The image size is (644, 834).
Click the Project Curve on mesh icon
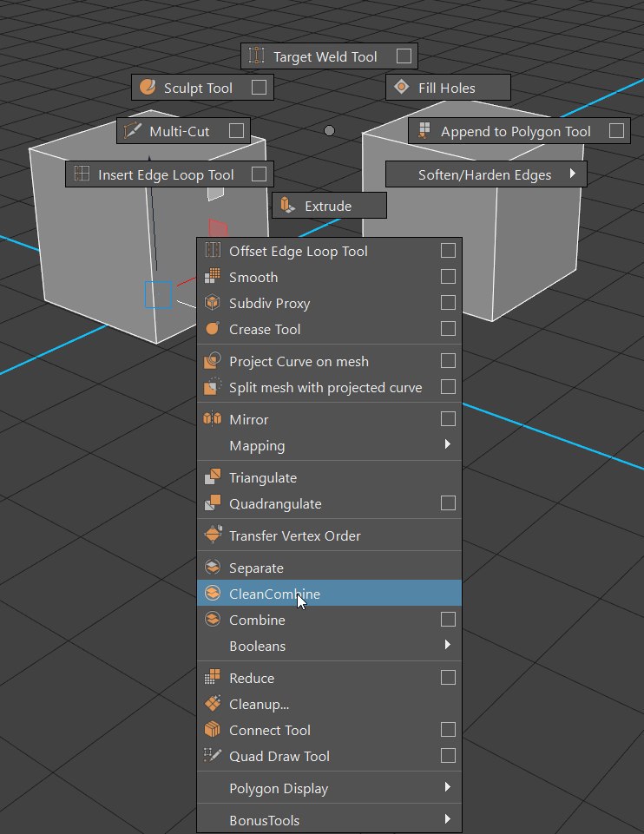213,361
